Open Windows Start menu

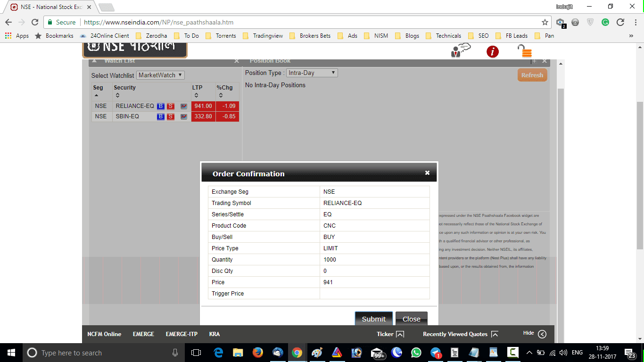coord(11,353)
